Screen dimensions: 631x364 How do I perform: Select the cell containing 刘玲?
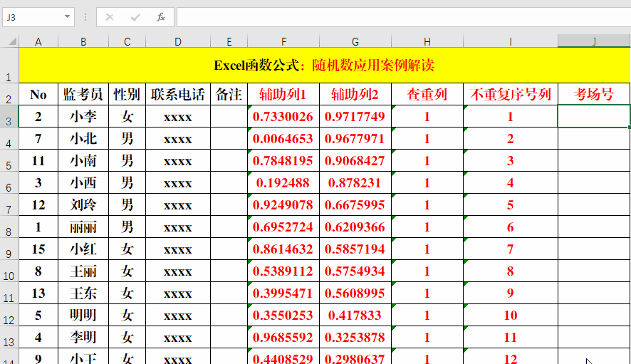click(83, 205)
